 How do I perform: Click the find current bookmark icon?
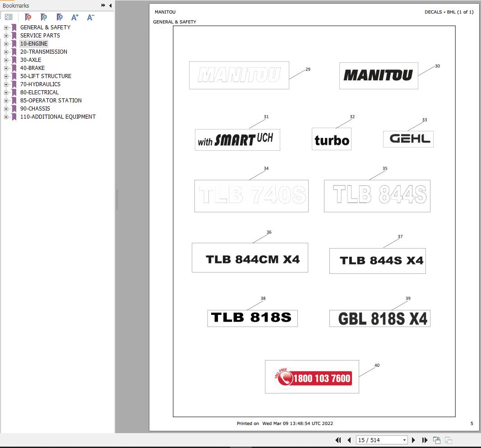coord(60,17)
